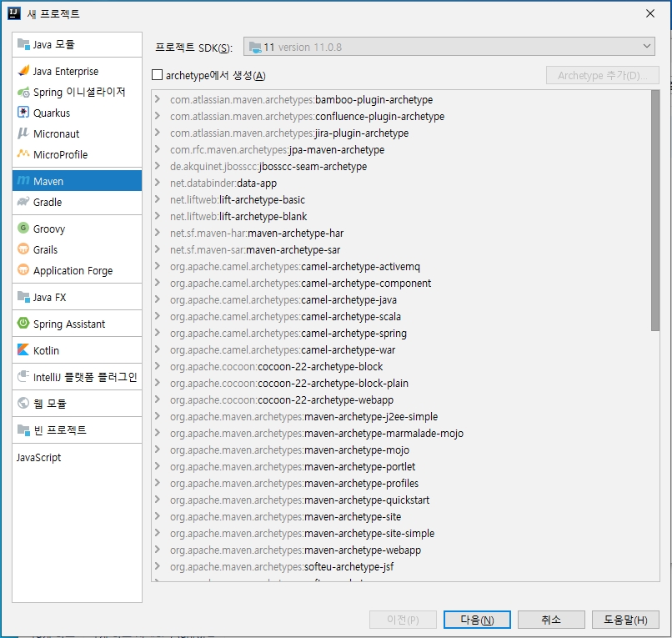The width and height of the screenshot is (672, 638).
Task: Expand the jpa-maven-archetype entry
Action: coord(158,149)
